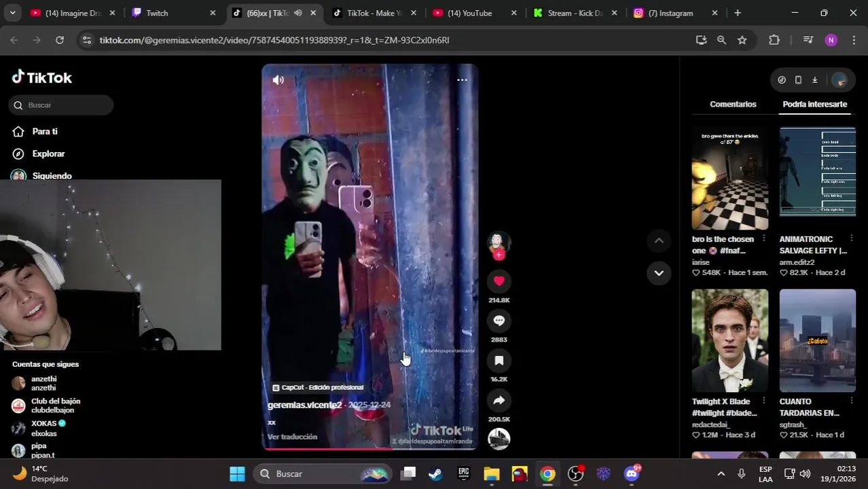Screen dimensions: 868x489
Task: Open the phone app icon in top bar
Action: coord(798,80)
